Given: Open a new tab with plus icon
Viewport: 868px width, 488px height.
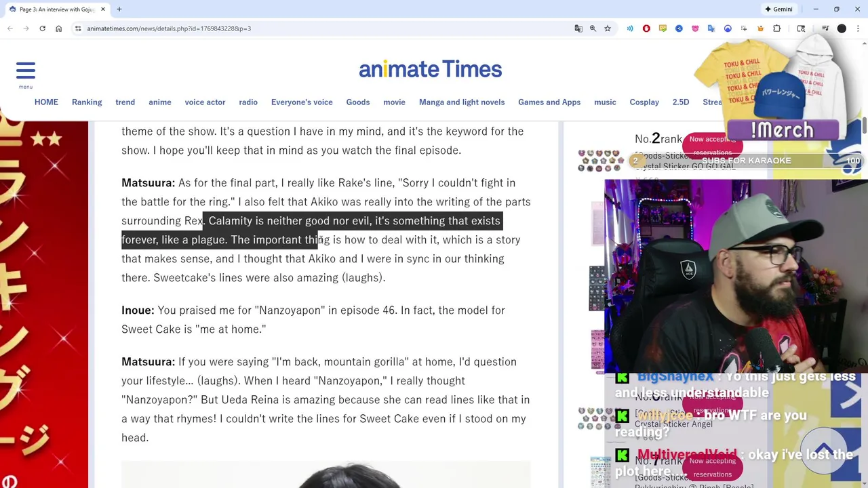Looking at the screenshot, I should point(119,9).
